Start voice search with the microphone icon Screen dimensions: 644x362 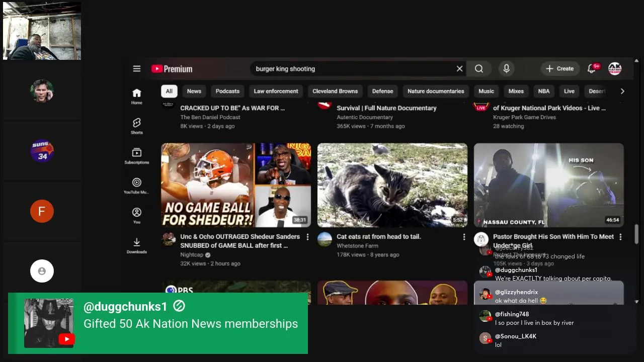pyautogui.click(x=507, y=69)
